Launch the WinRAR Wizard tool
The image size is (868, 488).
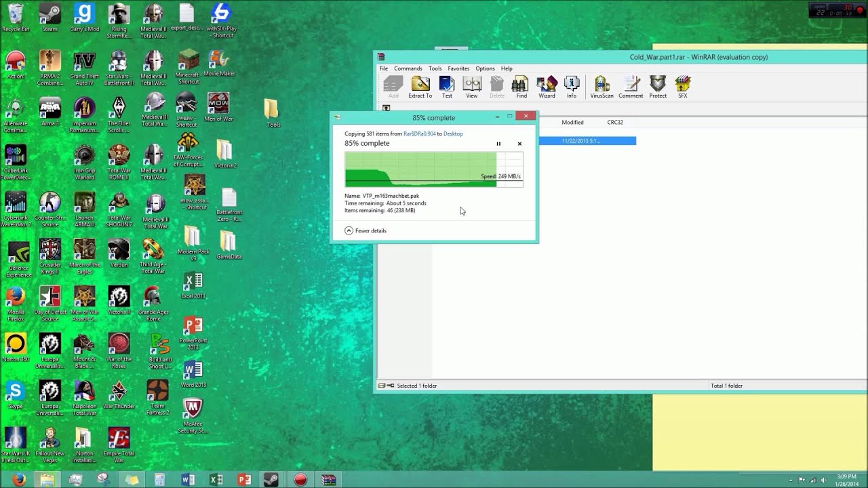click(x=547, y=87)
